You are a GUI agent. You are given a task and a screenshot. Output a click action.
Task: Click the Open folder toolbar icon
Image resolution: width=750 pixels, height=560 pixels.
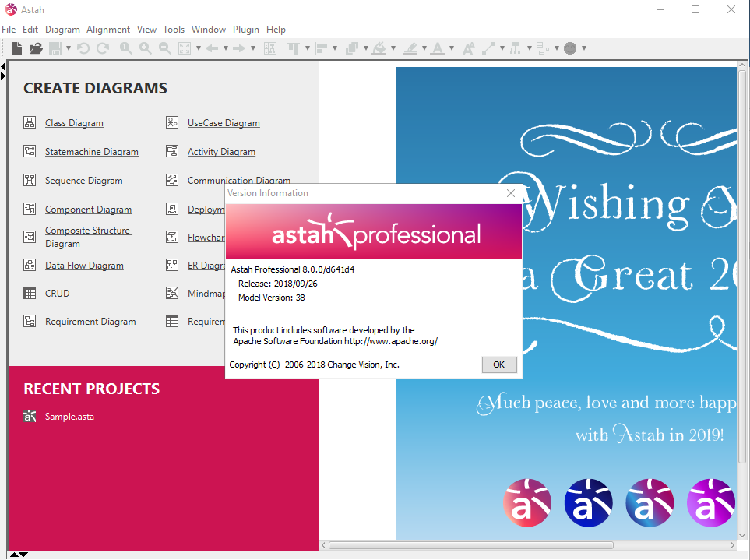pyautogui.click(x=36, y=48)
